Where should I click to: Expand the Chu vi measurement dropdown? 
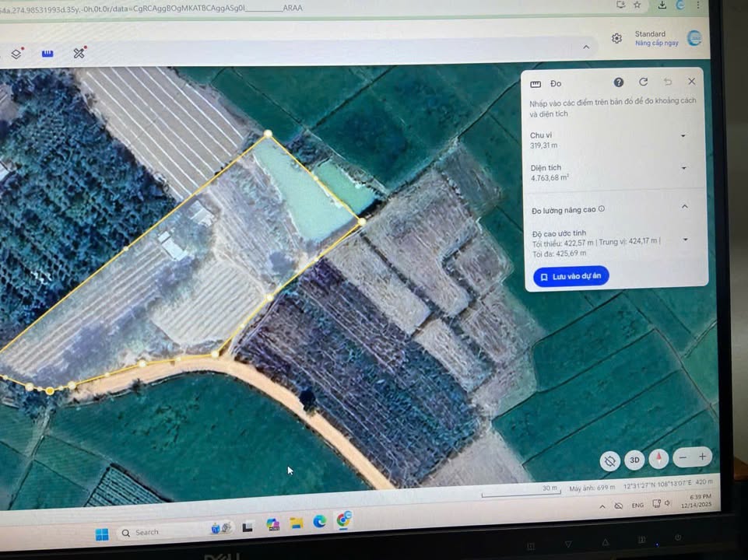click(683, 135)
